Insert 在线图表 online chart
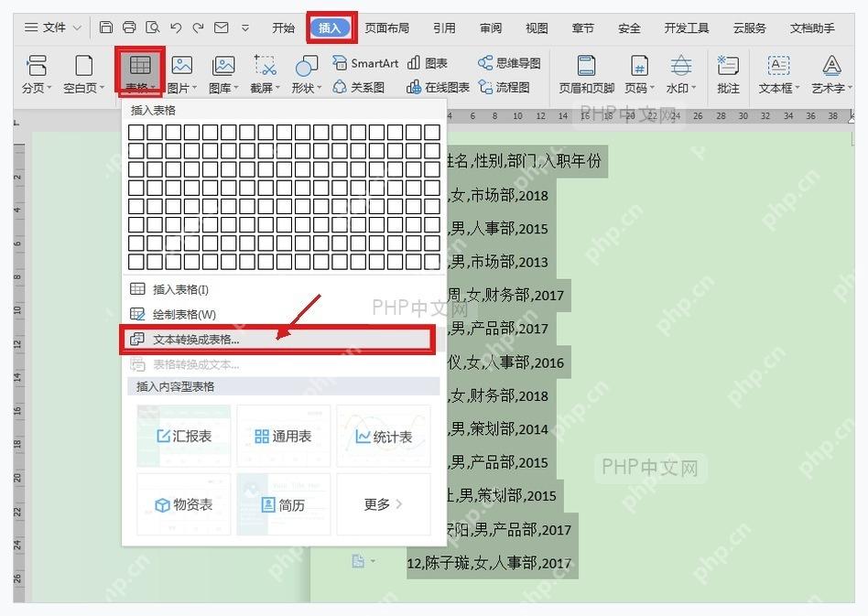The image size is (868, 616). pos(438,88)
